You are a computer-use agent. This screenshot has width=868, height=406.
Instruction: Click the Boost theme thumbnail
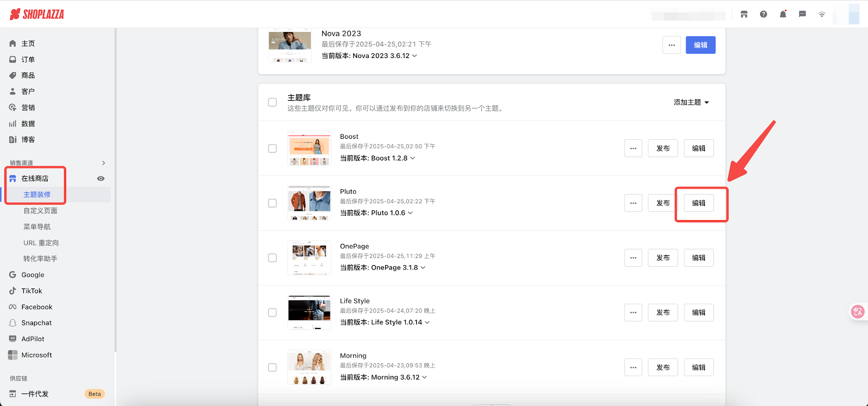click(x=309, y=149)
